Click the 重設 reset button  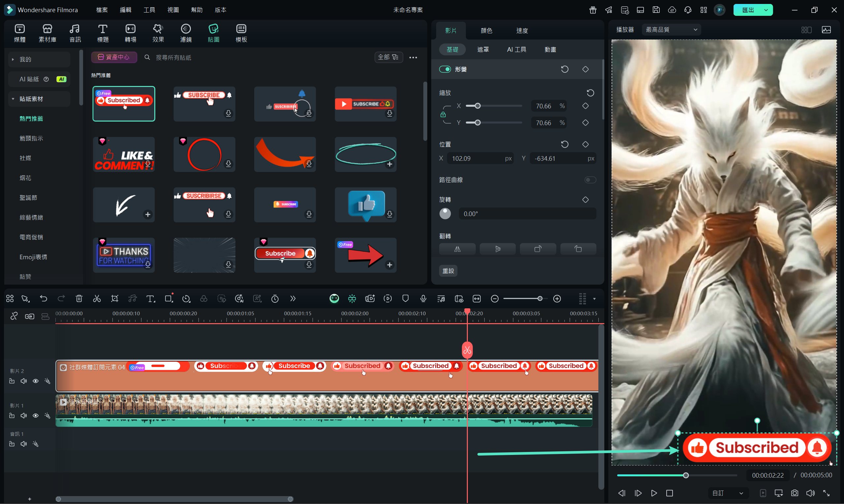point(448,271)
